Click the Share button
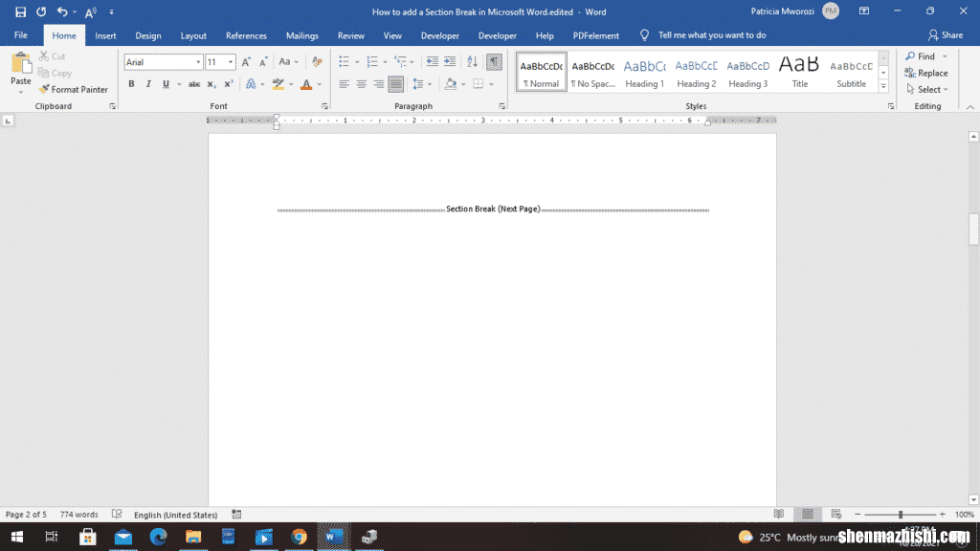980x551 pixels. click(x=945, y=35)
